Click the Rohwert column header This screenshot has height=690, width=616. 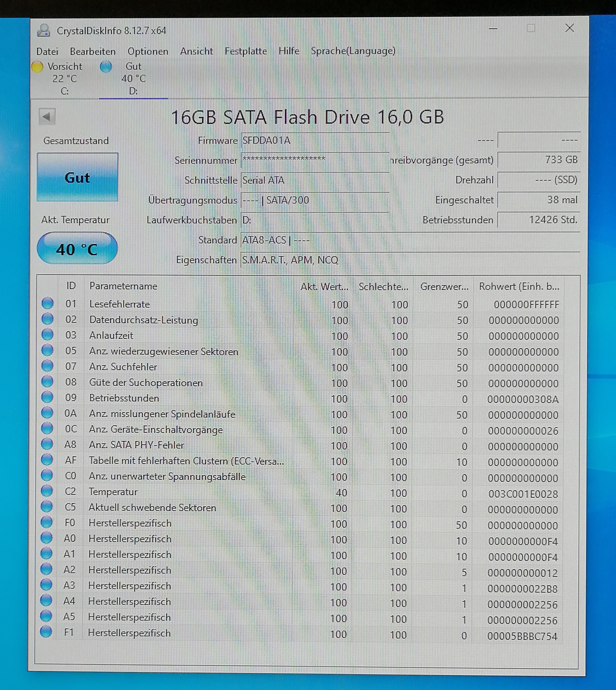pyautogui.click(x=519, y=287)
